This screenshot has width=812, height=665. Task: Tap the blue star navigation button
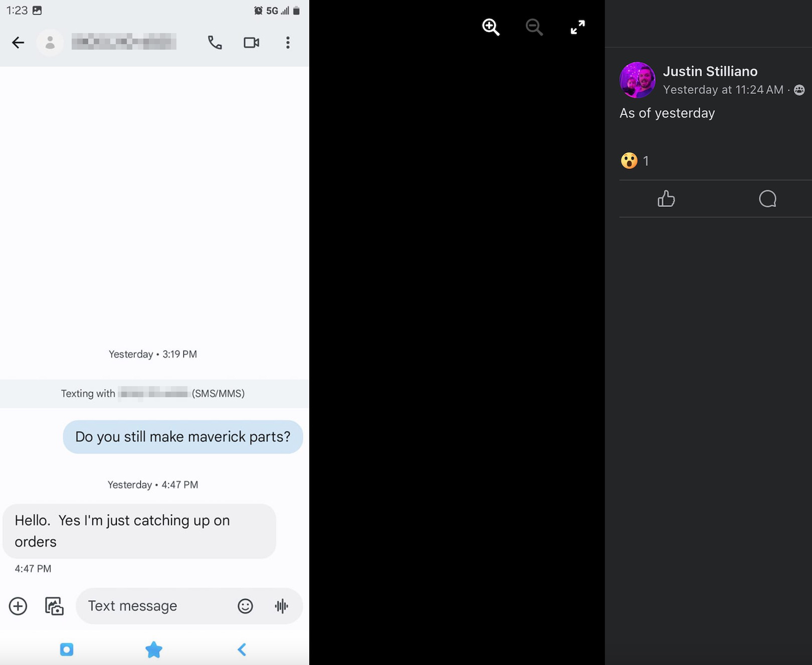pos(154,649)
